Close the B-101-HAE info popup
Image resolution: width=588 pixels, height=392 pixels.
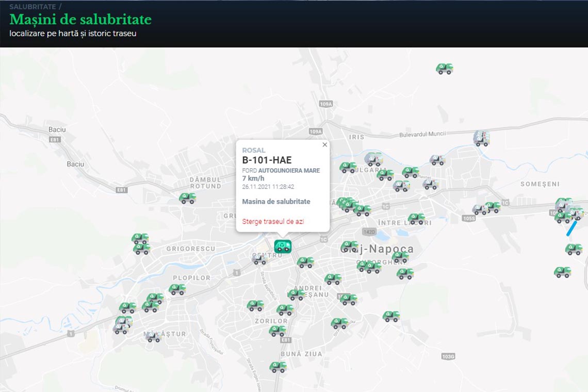point(324,145)
